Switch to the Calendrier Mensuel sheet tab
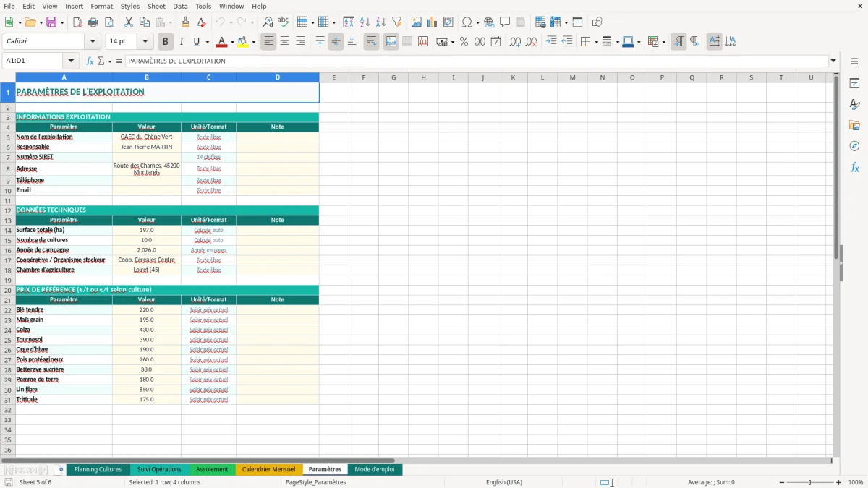Image resolution: width=868 pixels, height=488 pixels. (x=268, y=469)
